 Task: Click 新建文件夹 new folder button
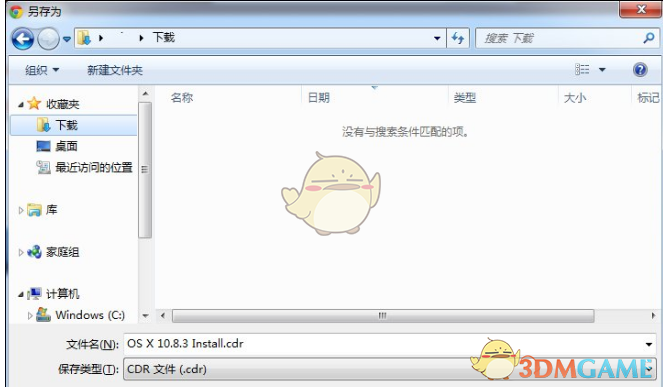click(115, 70)
